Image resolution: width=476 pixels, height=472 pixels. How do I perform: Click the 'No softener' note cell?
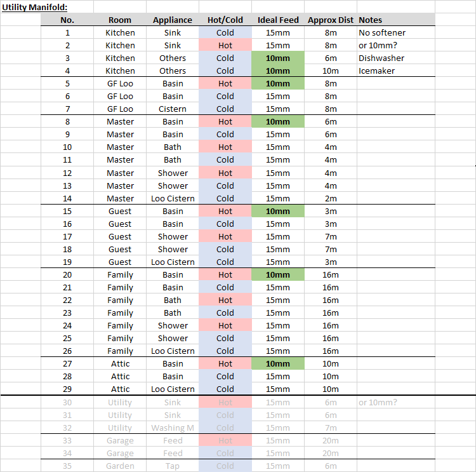396,33
